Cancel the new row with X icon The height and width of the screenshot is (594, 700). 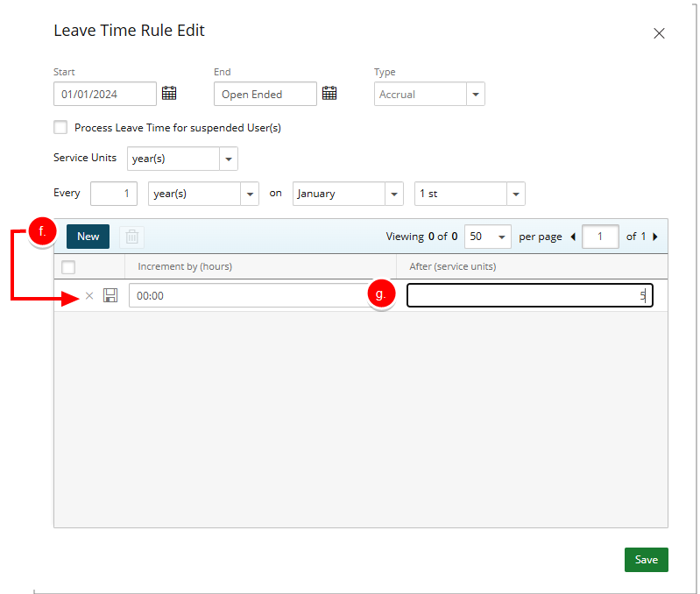[x=89, y=295]
